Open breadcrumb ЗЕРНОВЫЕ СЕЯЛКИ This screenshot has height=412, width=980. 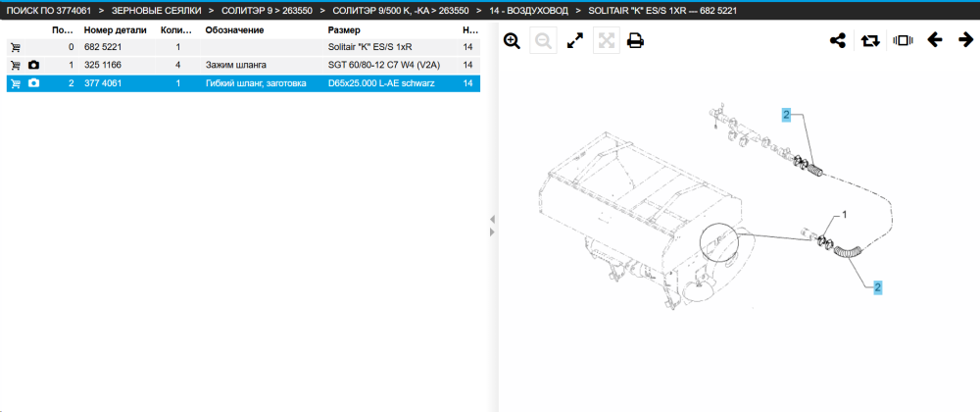tap(156, 11)
